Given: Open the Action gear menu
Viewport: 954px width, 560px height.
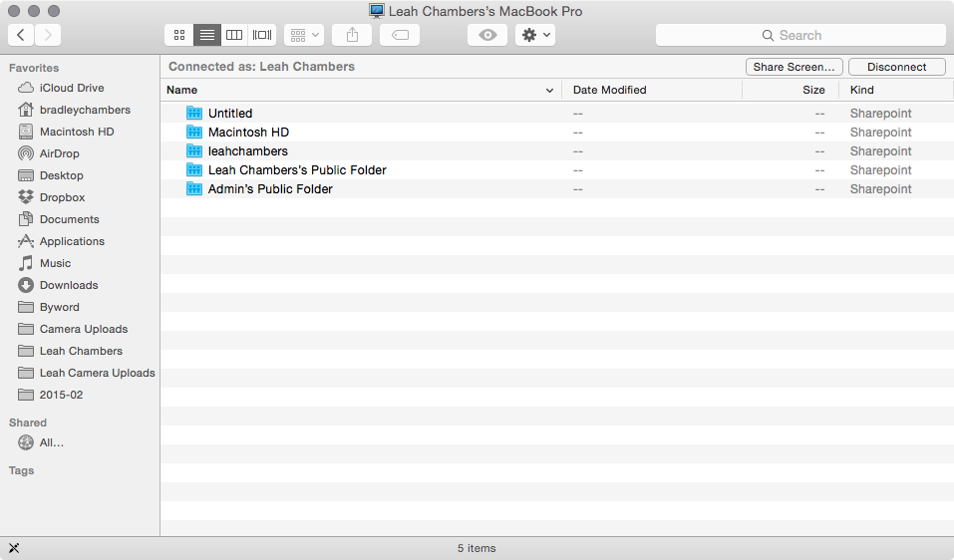Looking at the screenshot, I should (x=535, y=35).
